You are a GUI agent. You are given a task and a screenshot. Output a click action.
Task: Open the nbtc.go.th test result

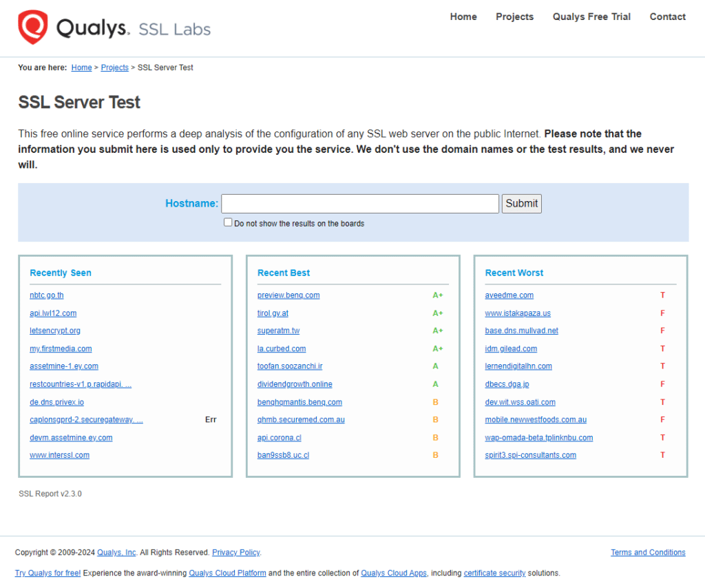pyautogui.click(x=46, y=295)
